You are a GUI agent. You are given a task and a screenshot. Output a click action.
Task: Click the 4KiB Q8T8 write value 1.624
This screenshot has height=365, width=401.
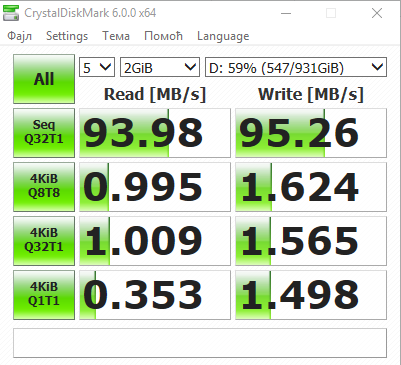coord(311,187)
